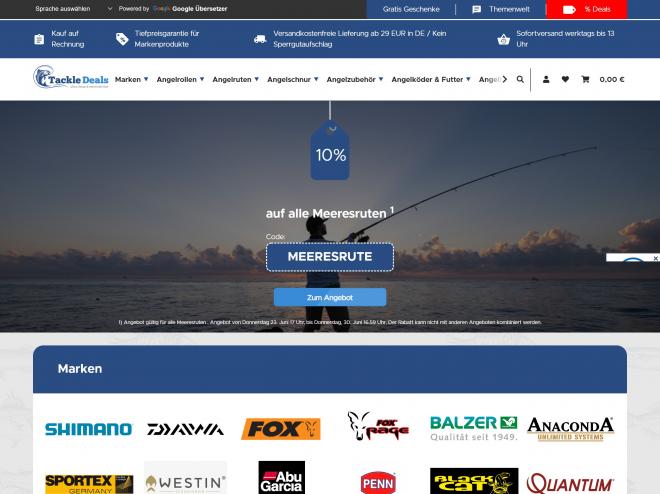Click the Zum Angebot button
The image size is (660, 494).
coord(330,297)
